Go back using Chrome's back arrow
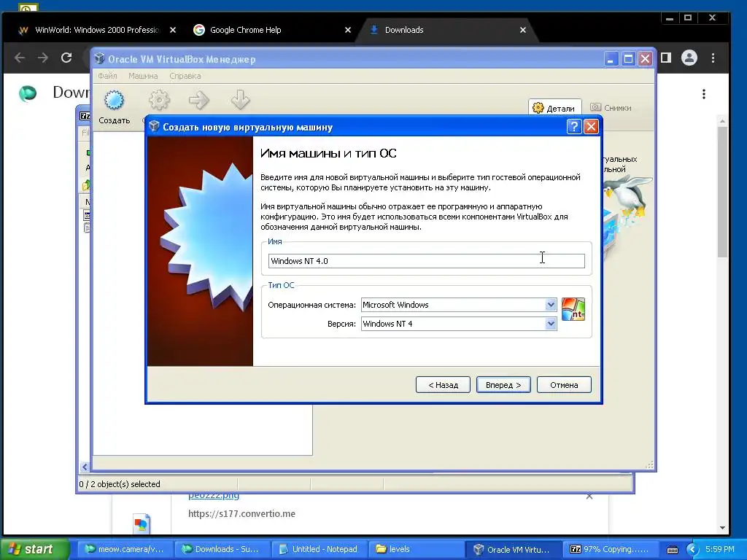Image resolution: width=747 pixels, height=560 pixels. (20, 58)
